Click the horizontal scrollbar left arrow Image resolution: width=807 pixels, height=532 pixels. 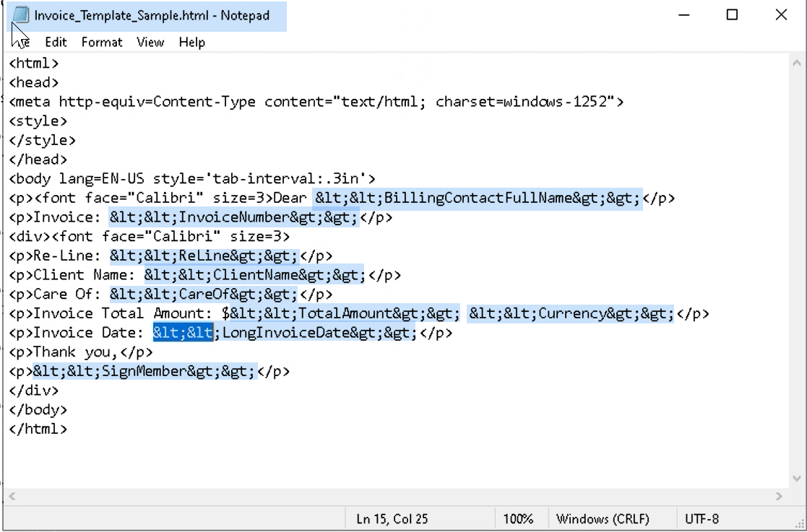coord(12,496)
